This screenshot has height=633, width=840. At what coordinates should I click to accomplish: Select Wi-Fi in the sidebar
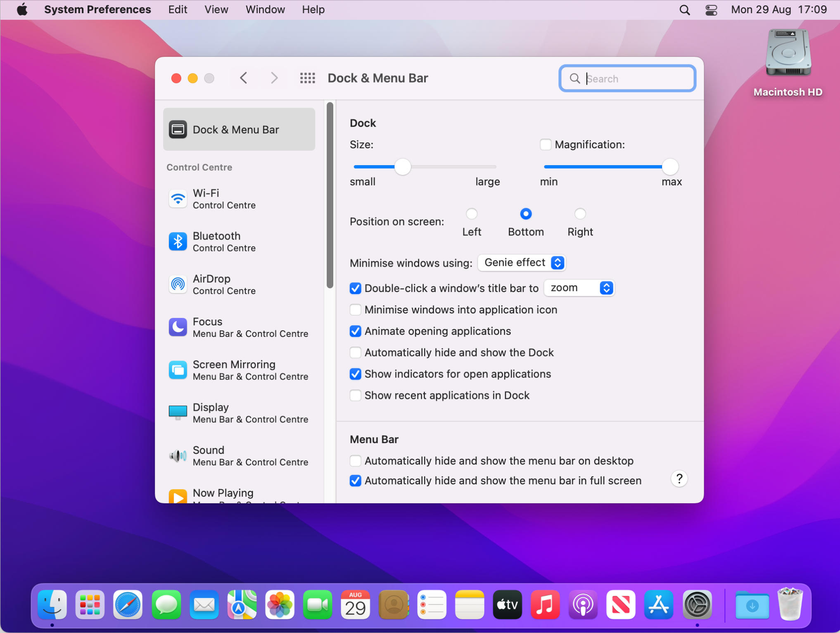tap(239, 199)
